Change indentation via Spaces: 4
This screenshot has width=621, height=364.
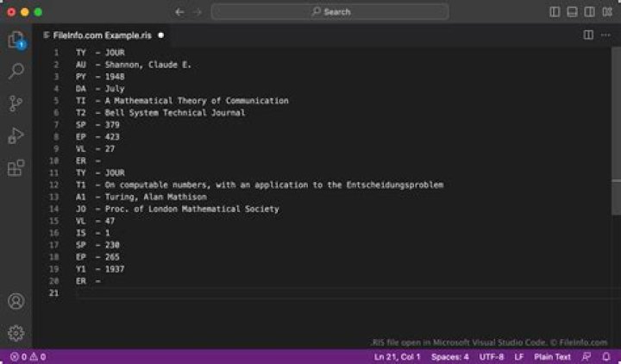(450, 357)
